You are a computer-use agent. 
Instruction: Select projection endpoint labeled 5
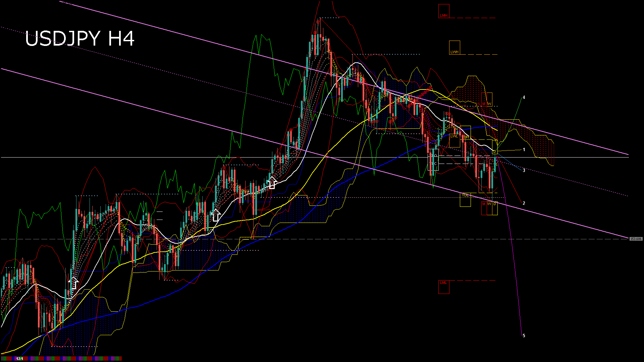pyautogui.click(x=524, y=336)
